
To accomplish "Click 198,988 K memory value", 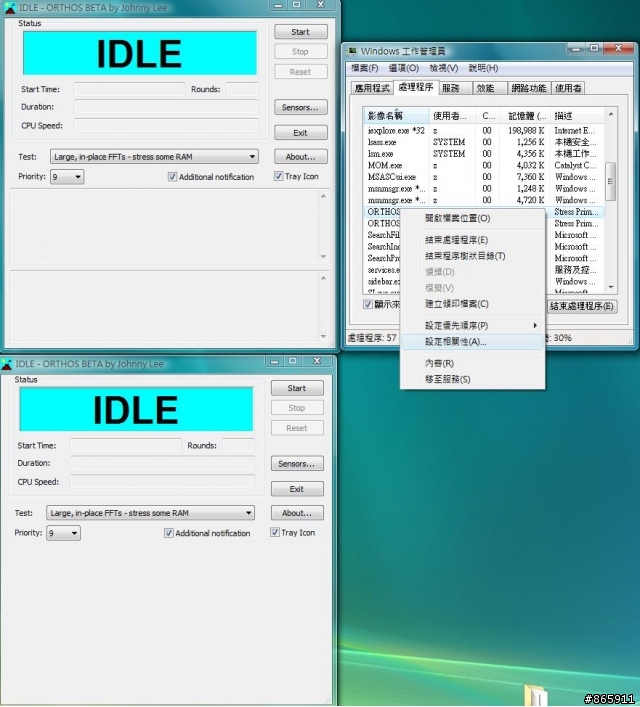I will point(526,131).
